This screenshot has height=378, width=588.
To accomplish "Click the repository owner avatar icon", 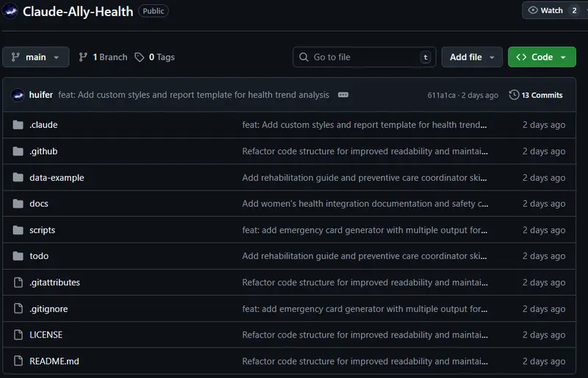I will (x=10, y=12).
